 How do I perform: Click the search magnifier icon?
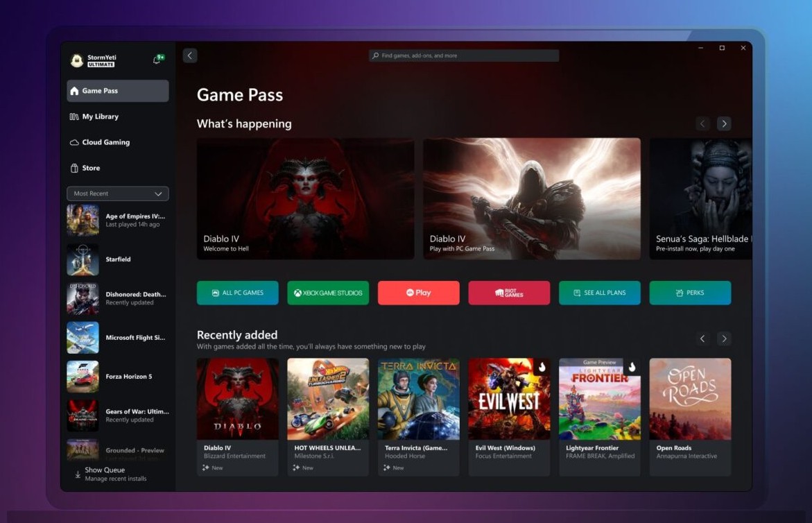(x=375, y=55)
